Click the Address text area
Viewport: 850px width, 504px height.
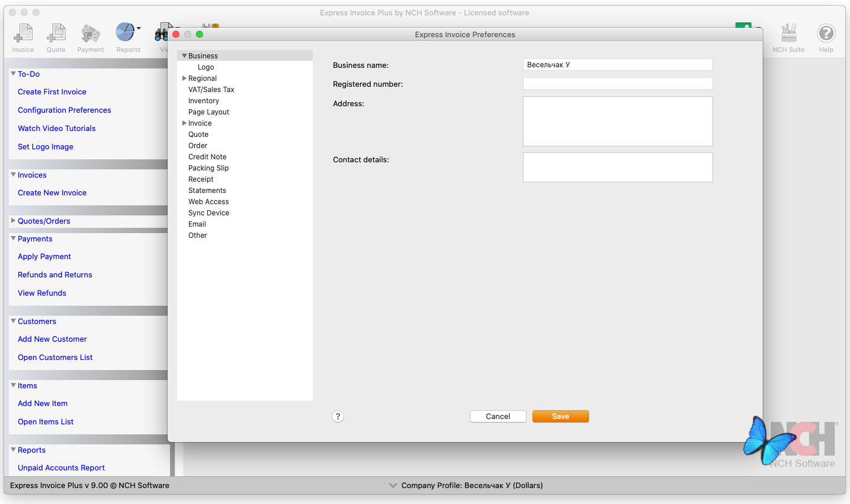tap(618, 121)
